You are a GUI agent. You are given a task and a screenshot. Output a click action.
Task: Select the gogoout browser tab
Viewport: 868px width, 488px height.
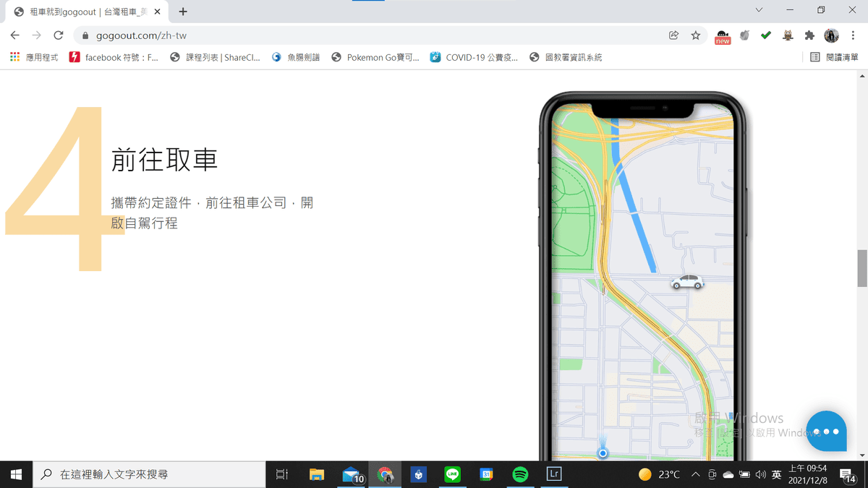[87, 12]
